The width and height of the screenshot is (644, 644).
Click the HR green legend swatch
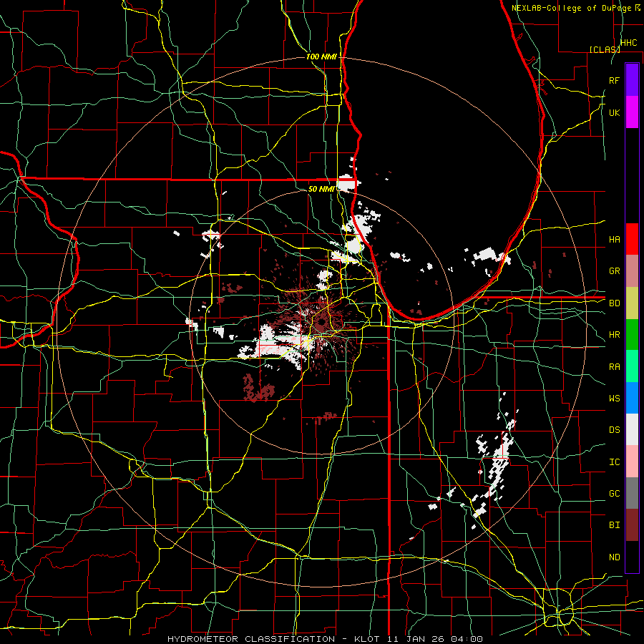(632, 334)
